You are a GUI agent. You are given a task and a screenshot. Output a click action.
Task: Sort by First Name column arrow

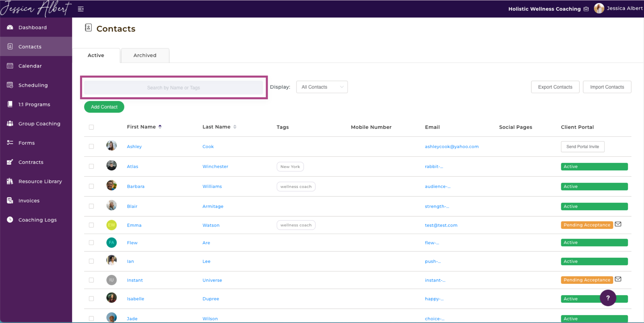(x=160, y=127)
